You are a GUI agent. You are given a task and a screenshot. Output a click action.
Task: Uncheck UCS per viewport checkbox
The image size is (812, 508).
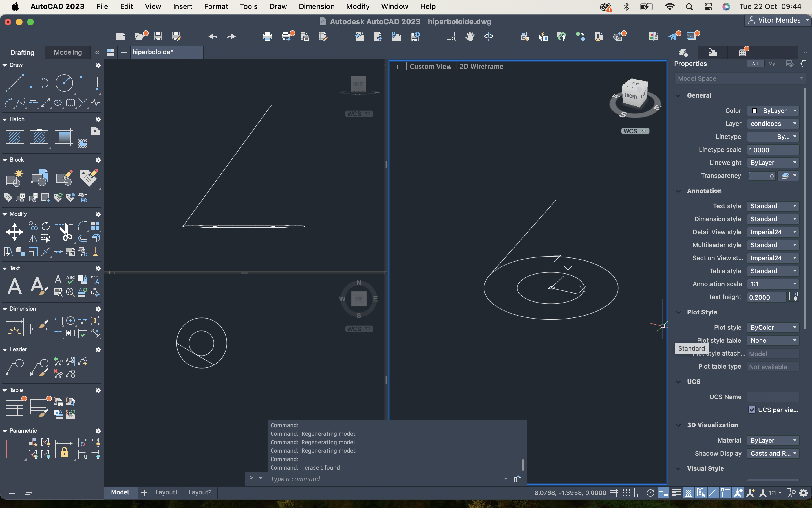752,410
